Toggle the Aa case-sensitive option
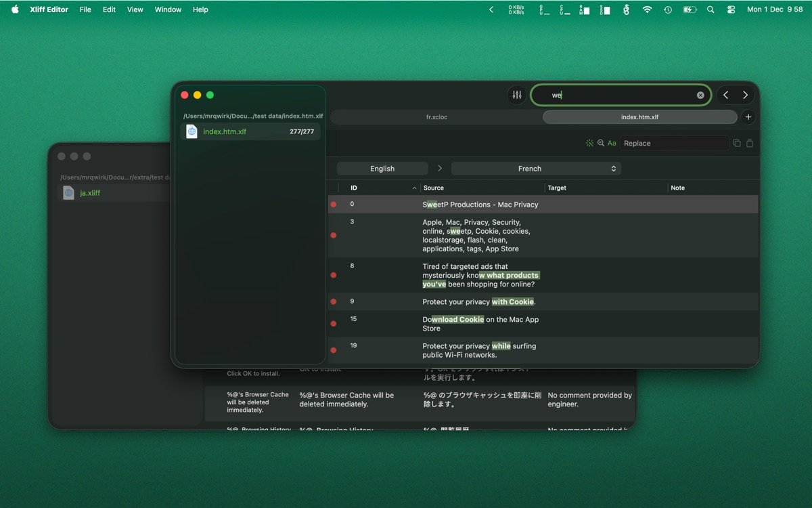 [612, 144]
